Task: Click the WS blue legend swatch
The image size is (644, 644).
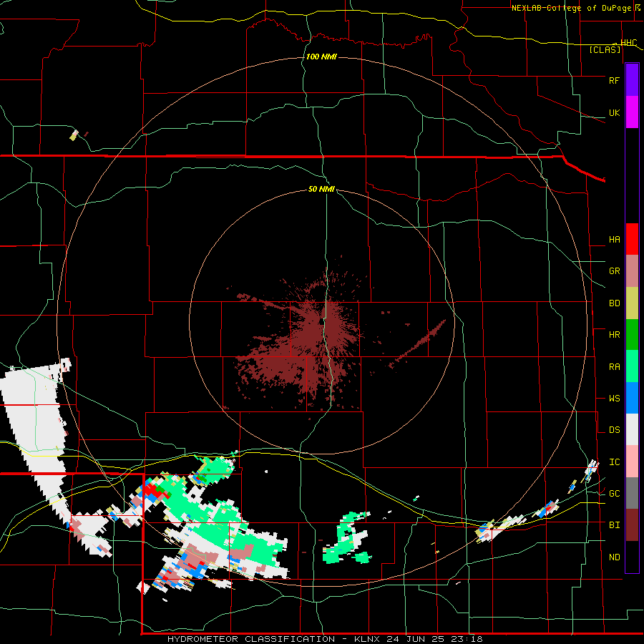Action: pyautogui.click(x=632, y=398)
